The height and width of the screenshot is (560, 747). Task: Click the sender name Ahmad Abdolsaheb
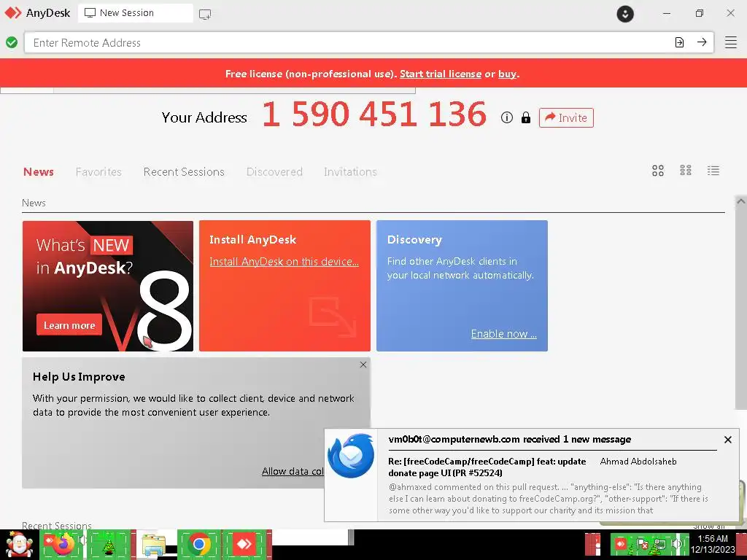click(638, 462)
